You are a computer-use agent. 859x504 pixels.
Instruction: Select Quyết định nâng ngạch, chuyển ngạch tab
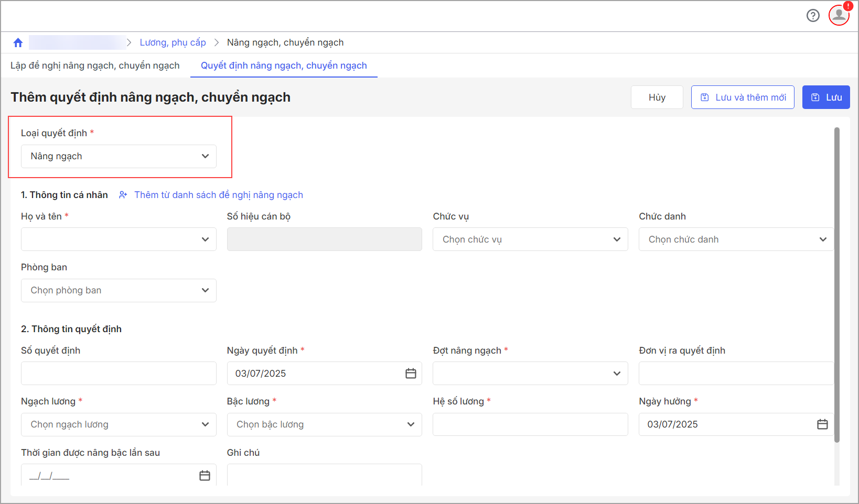point(284,65)
